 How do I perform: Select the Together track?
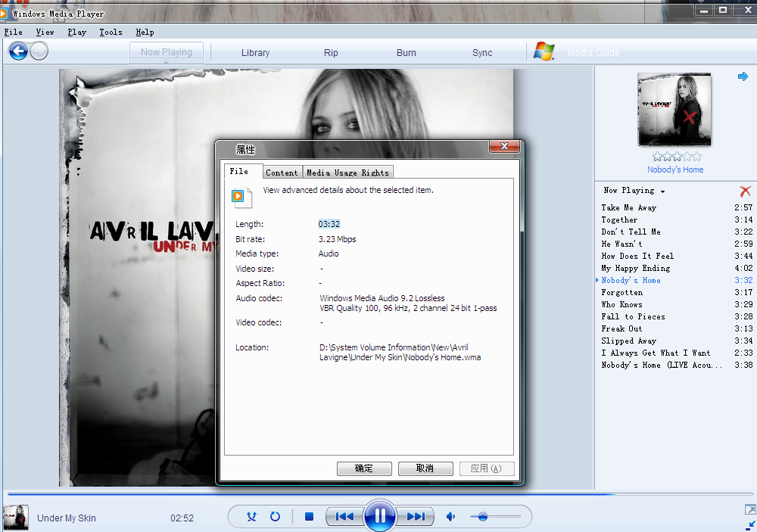click(677, 219)
